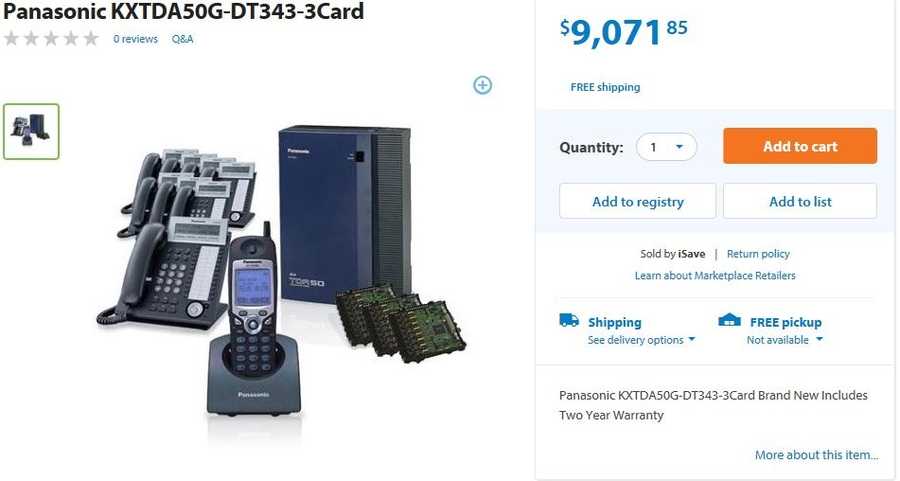Expand the Not available pickup dropdown
The image size is (900, 481).
click(x=785, y=340)
